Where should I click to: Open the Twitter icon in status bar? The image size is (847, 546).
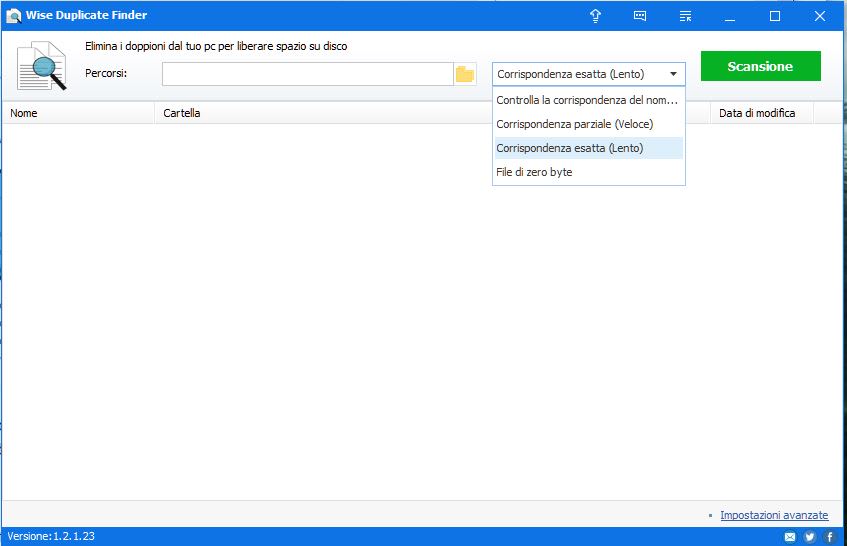coord(809,536)
